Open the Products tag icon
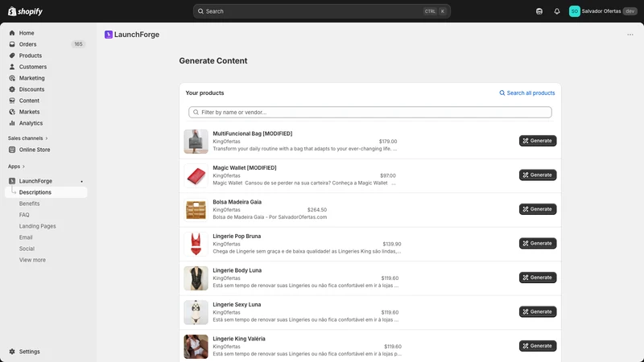The image size is (644, 362). click(12, 56)
